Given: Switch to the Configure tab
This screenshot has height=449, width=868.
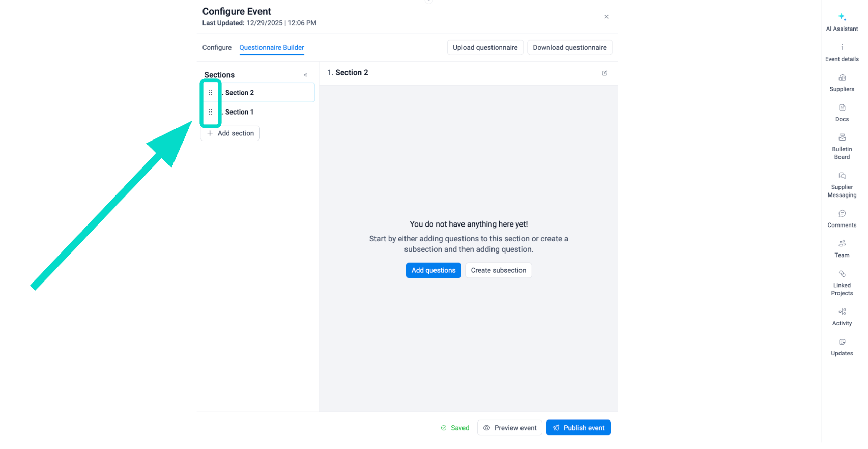Looking at the screenshot, I should pos(217,48).
